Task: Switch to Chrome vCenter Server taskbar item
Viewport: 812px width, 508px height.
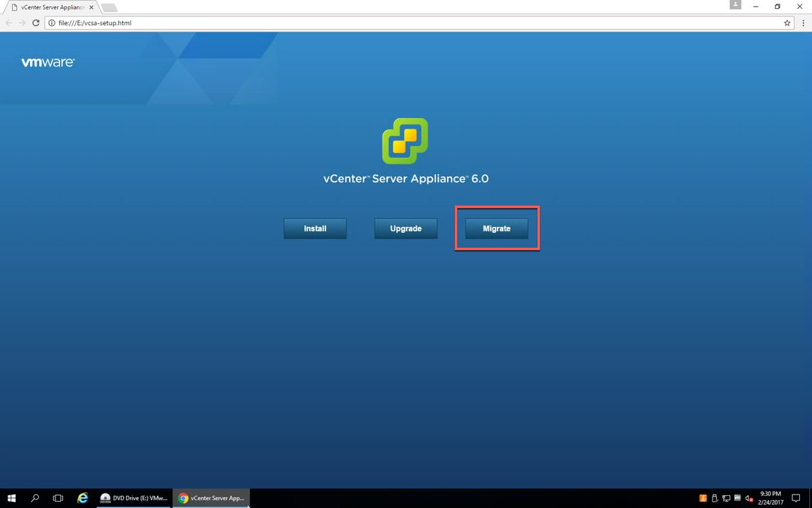Action: click(211, 498)
